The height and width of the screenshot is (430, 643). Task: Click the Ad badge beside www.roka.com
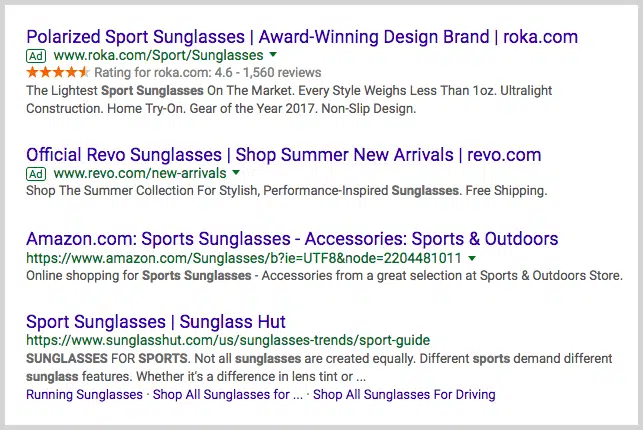[x=36, y=56]
